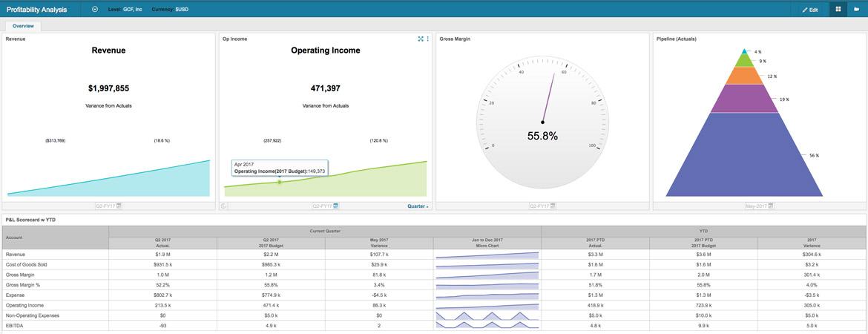Screen dimensions: 868x334
Task: Switch to the grid dashboard view
Action: click(x=838, y=10)
